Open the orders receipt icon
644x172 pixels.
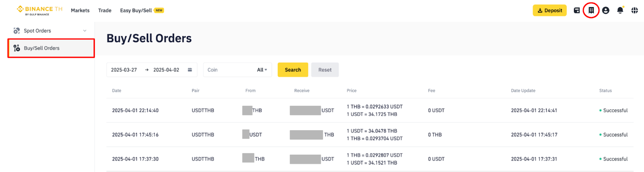pos(591,10)
